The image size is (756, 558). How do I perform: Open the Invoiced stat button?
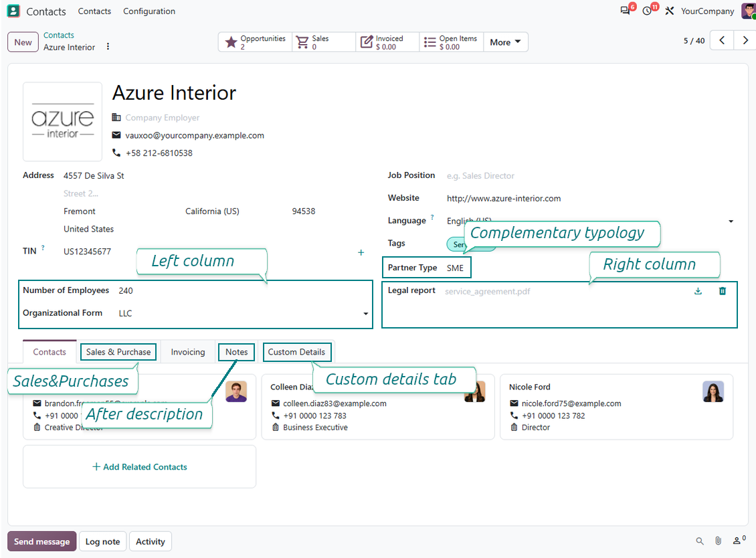pyautogui.click(x=387, y=42)
